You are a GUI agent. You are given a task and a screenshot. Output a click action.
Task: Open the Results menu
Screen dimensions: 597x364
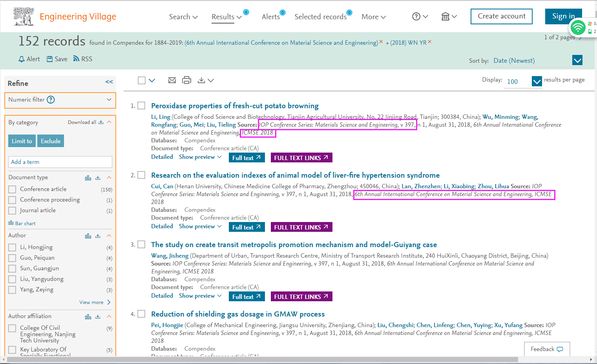tap(226, 17)
